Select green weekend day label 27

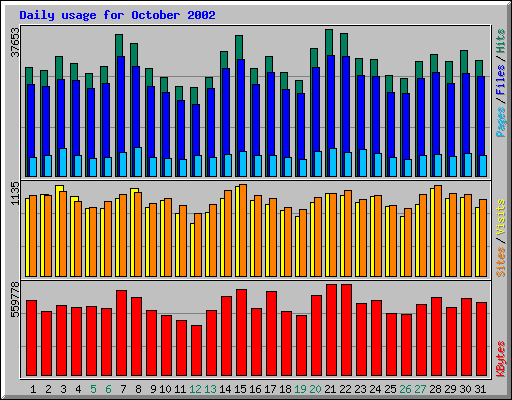pyautogui.click(x=420, y=389)
